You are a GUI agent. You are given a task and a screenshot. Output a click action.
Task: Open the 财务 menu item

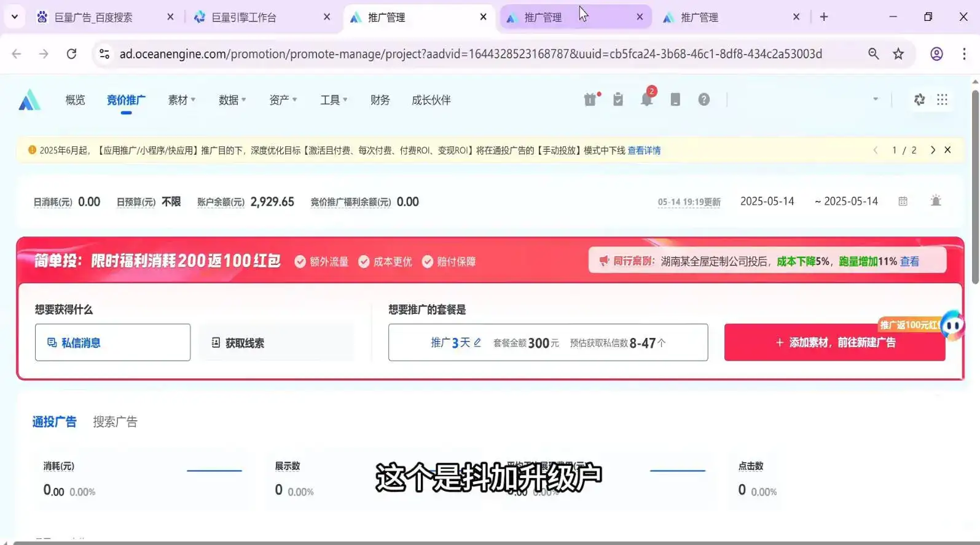coord(380,100)
